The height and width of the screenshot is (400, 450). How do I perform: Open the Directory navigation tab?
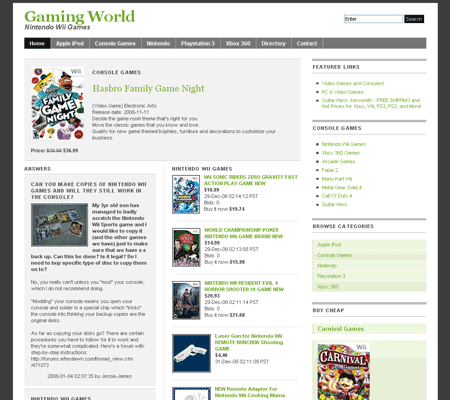click(x=274, y=43)
